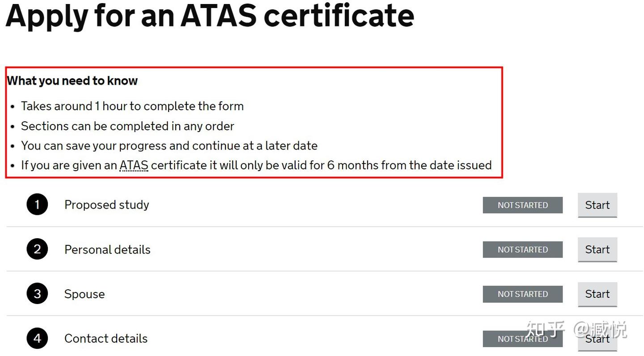
Task: Click the numbered circle for Spouse
Action: (x=37, y=293)
